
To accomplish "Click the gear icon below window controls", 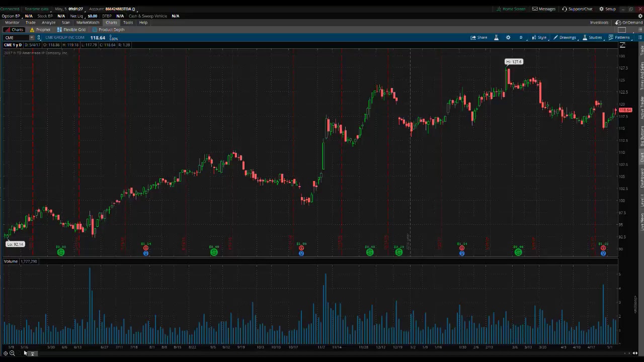I will coord(639,16).
